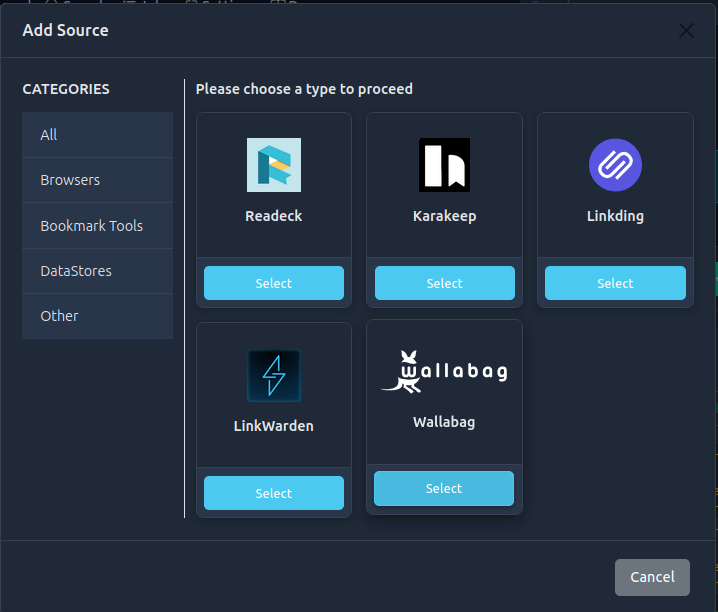Click the Readeck name label
The height and width of the screenshot is (612, 718).
[x=274, y=216]
